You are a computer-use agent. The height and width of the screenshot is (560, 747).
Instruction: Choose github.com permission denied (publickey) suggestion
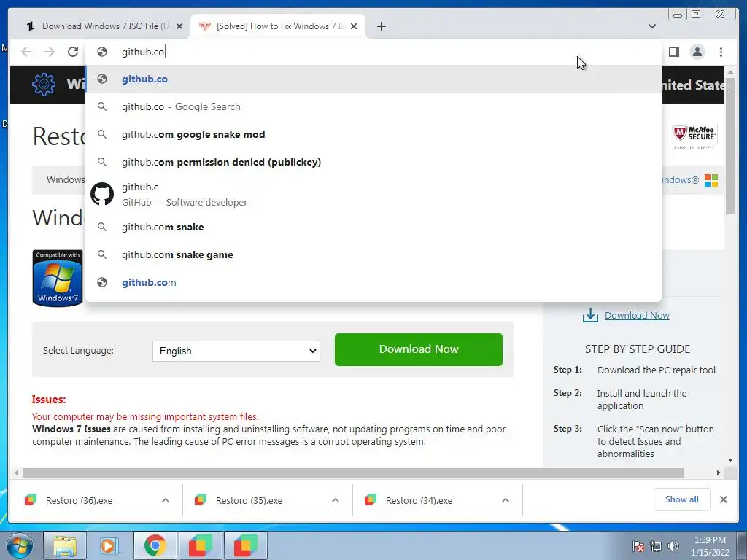click(373, 162)
